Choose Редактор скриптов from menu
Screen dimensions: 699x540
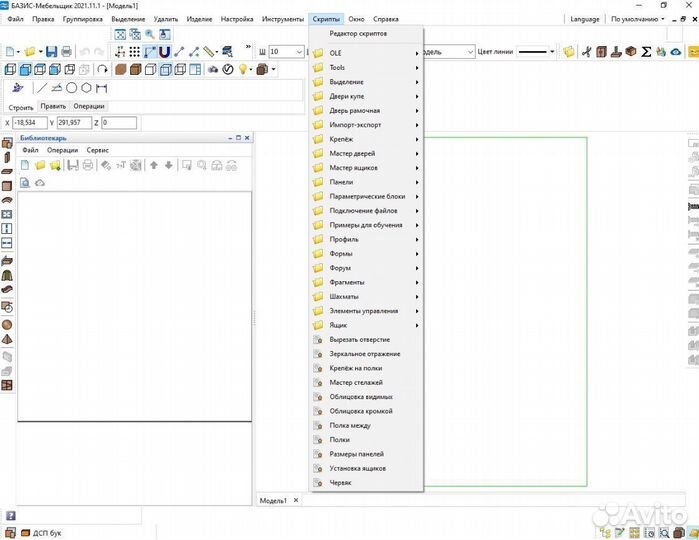tap(358, 34)
